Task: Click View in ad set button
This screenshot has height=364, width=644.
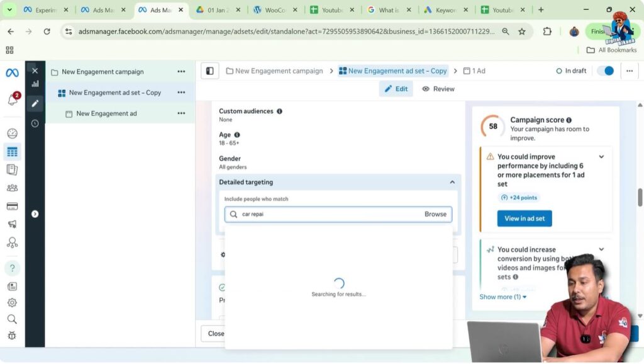Action: tap(525, 219)
